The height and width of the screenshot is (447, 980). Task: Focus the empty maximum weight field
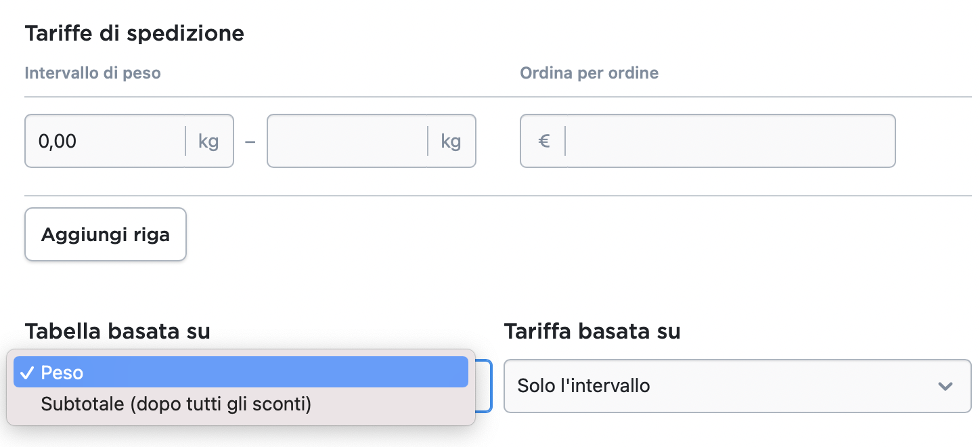click(347, 141)
